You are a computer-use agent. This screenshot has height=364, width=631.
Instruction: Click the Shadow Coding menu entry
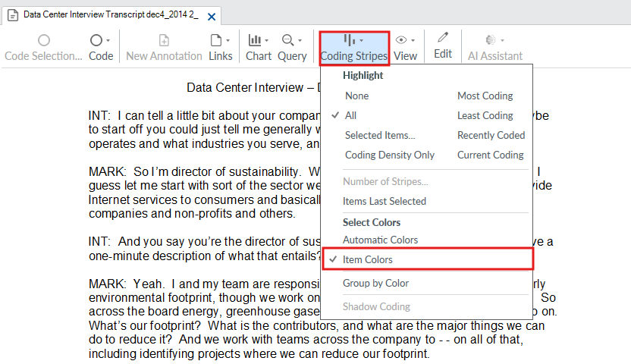point(376,306)
